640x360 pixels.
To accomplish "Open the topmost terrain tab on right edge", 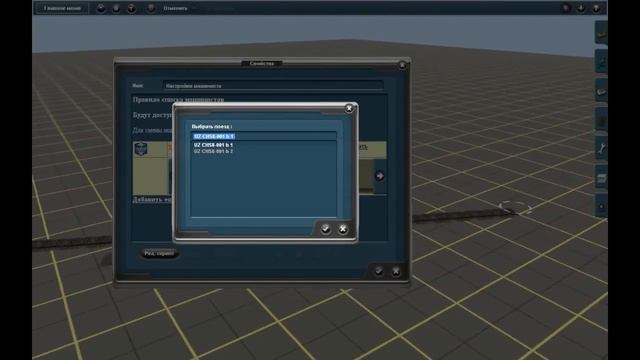I will [601, 33].
